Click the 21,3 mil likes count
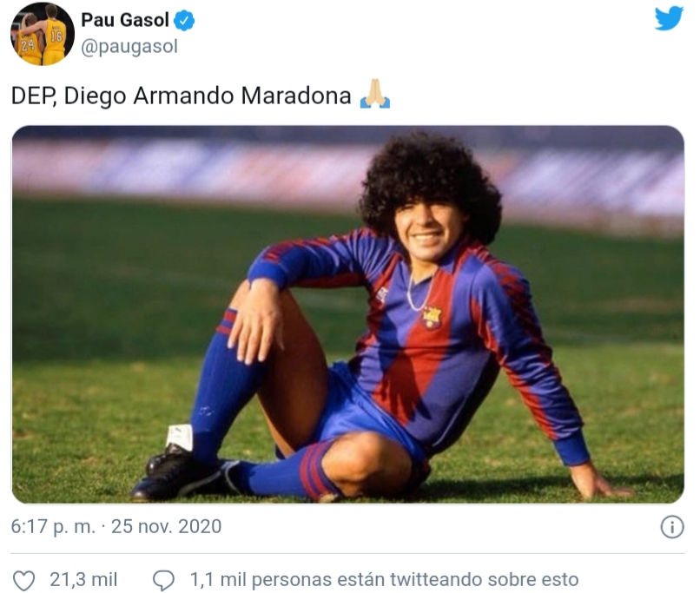700x593 pixels. pyautogui.click(x=83, y=580)
